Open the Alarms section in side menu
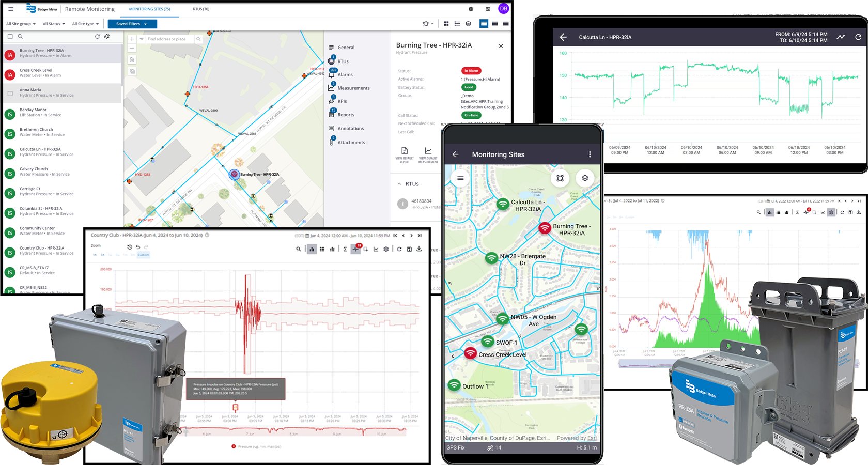This screenshot has width=868, height=465. (x=341, y=74)
